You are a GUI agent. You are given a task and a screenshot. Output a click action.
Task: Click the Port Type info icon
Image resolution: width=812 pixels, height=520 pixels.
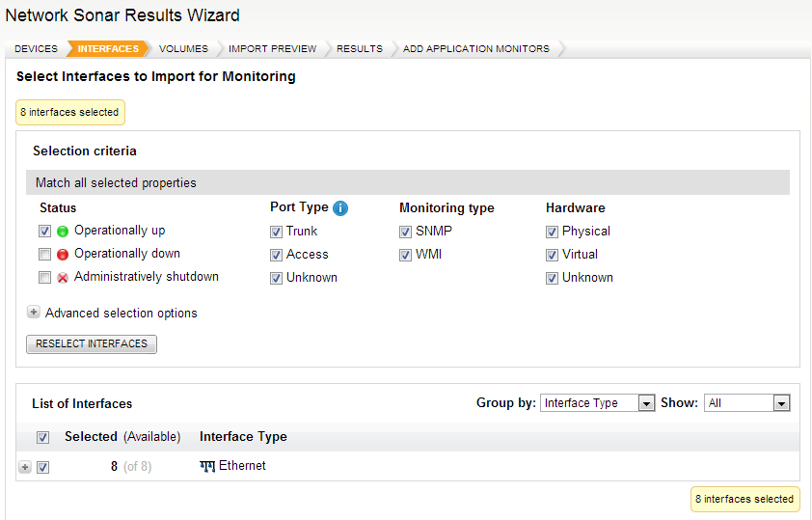(x=340, y=207)
